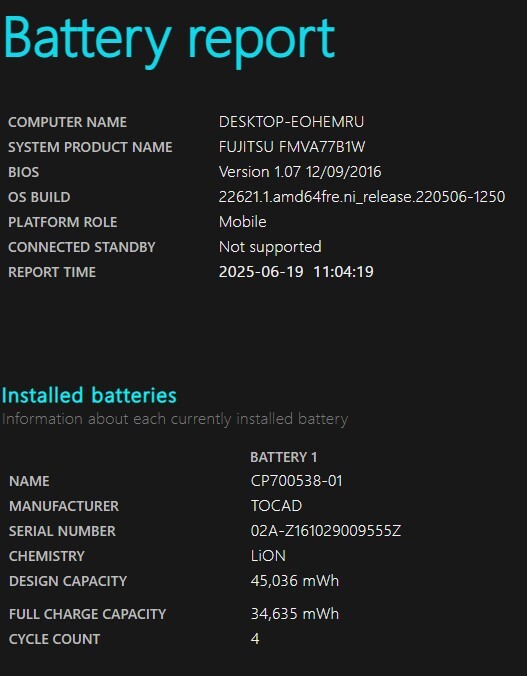Select computer name DESKTOP-EOHEMRU
This screenshot has width=527, height=676.
[291, 122]
